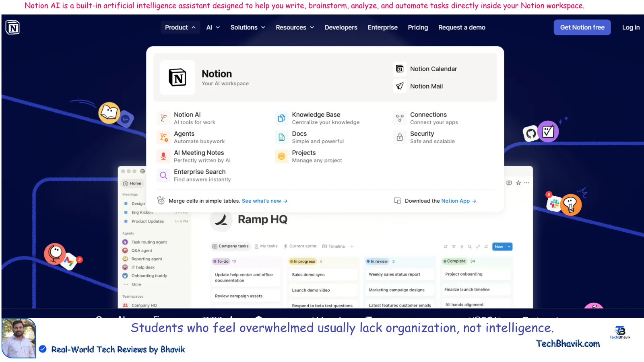Image resolution: width=644 pixels, height=362 pixels.
Task: Open the Notion Mail paper plane icon
Action: point(400,86)
